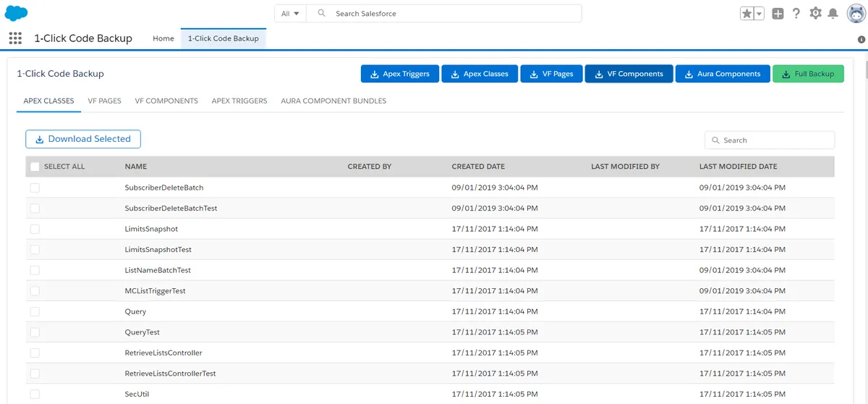Check the LimitsSnapshotTest row checkbox
868x404 pixels.
coord(35,250)
